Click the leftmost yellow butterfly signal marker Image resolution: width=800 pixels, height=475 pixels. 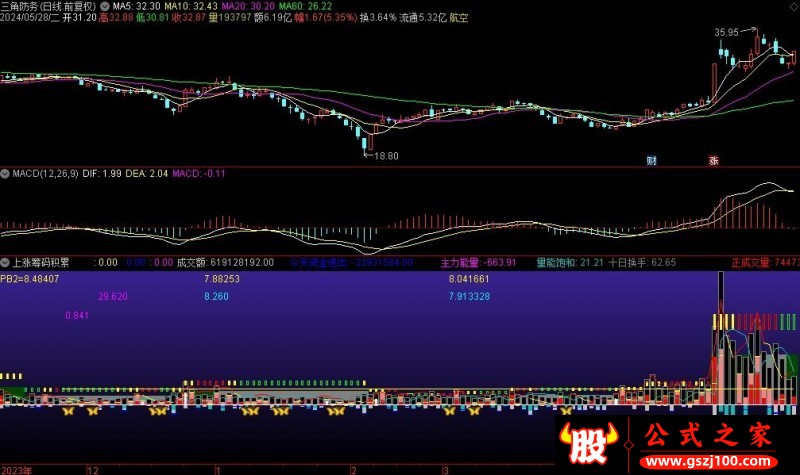pyautogui.click(x=68, y=410)
